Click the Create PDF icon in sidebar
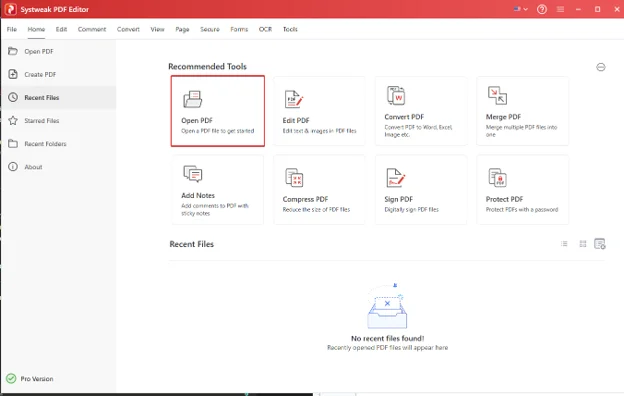Image resolution: width=624 pixels, height=396 pixels. pos(13,74)
